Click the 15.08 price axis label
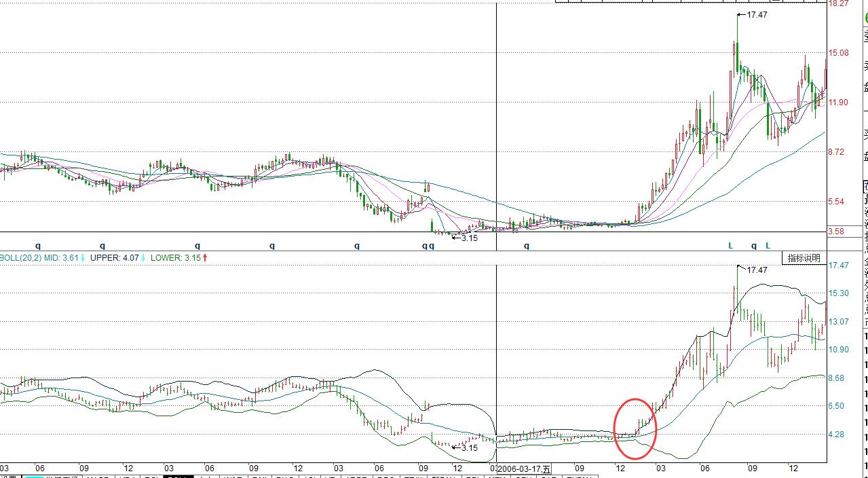 pyautogui.click(x=838, y=53)
